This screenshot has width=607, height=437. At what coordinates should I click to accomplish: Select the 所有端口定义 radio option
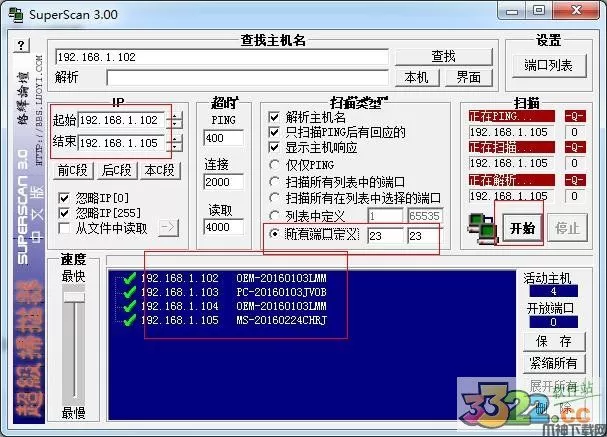(274, 234)
